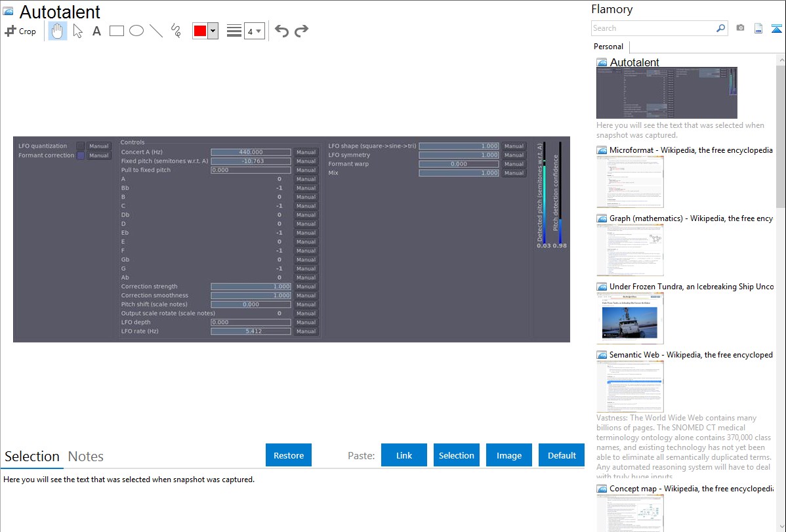Open the red color swatch

pyautogui.click(x=200, y=31)
